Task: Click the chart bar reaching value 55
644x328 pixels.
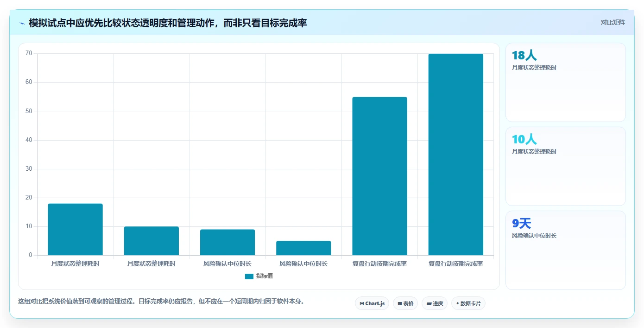Action: click(x=379, y=176)
